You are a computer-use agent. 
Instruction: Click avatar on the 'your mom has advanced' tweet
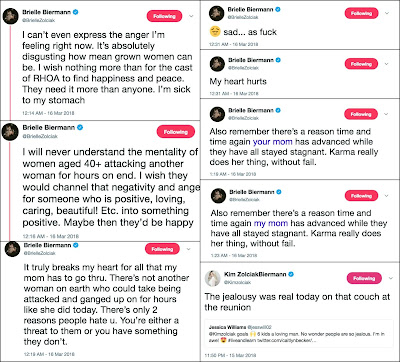tap(217, 114)
